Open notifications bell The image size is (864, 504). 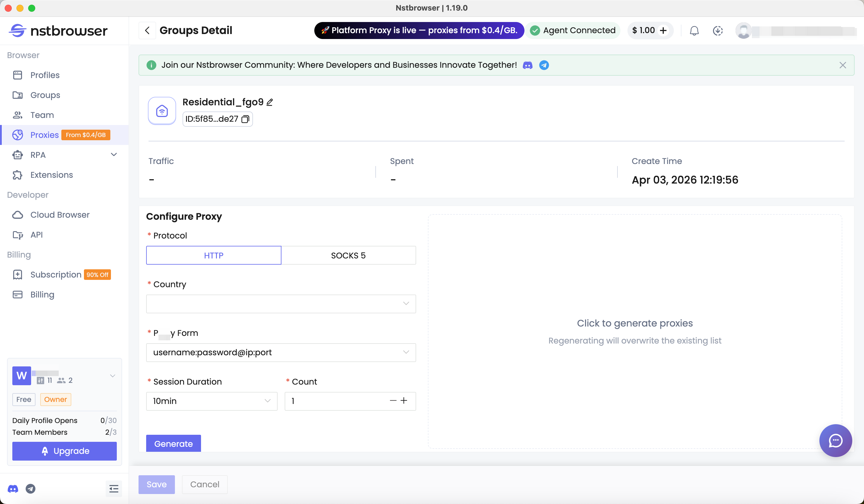click(694, 31)
